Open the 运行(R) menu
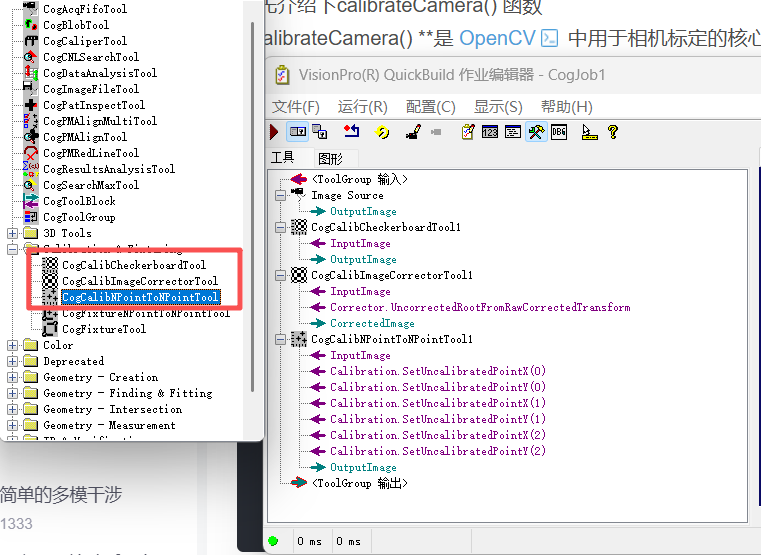 pyautogui.click(x=363, y=107)
